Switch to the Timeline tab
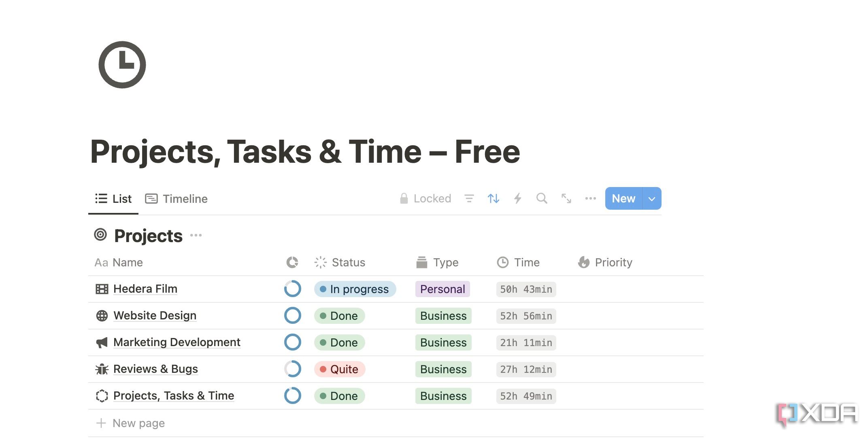This screenshot has width=868, height=438. [x=177, y=199]
